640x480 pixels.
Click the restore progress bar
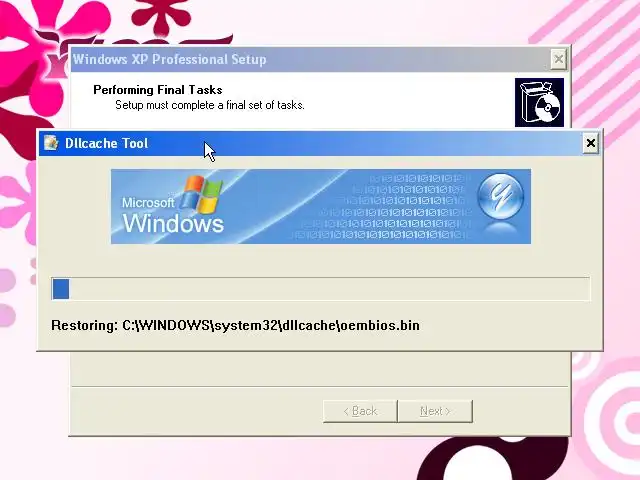[x=320, y=289]
